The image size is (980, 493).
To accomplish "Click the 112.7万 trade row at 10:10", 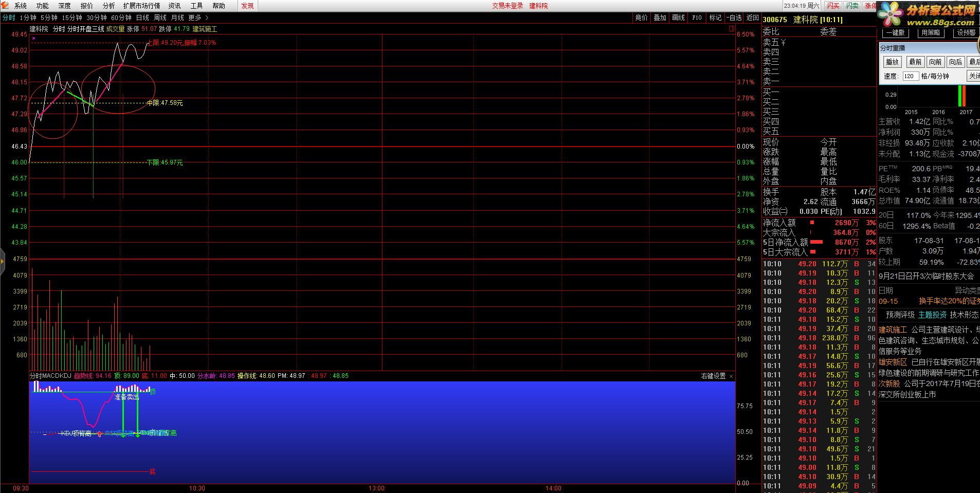I will pos(819,264).
